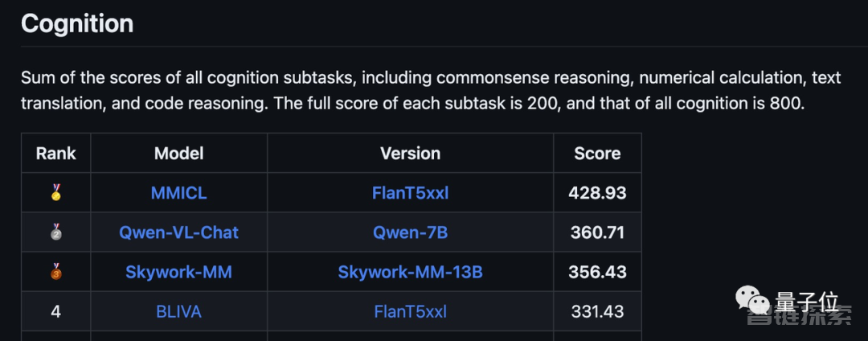Click the Score column header
Viewport: 868px width, 341px height.
(x=597, y=153)
